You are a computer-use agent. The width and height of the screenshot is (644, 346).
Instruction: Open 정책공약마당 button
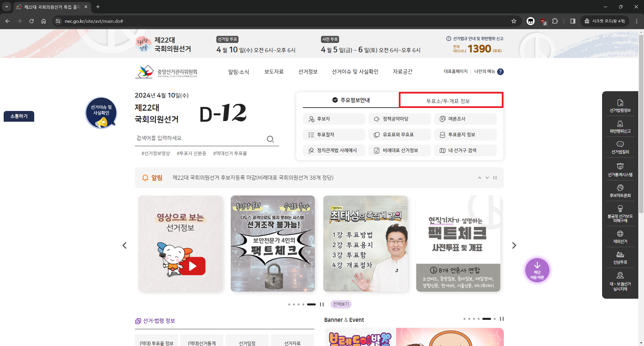tap(399, 119)
